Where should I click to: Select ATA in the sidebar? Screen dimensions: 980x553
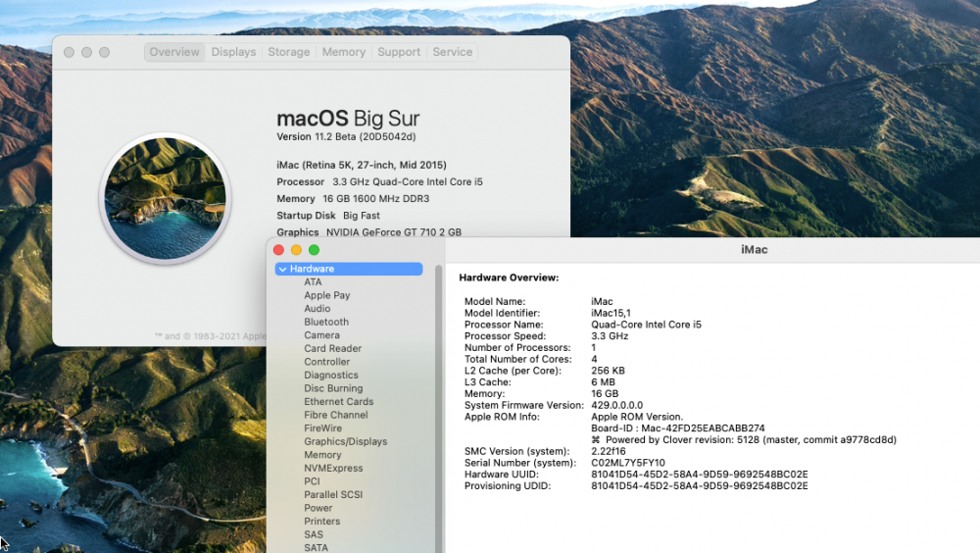point(314,282)
